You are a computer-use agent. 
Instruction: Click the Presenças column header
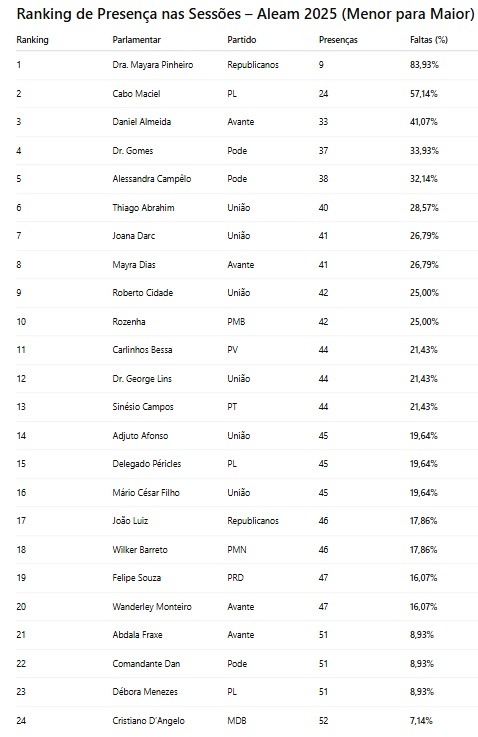point(338,40)
